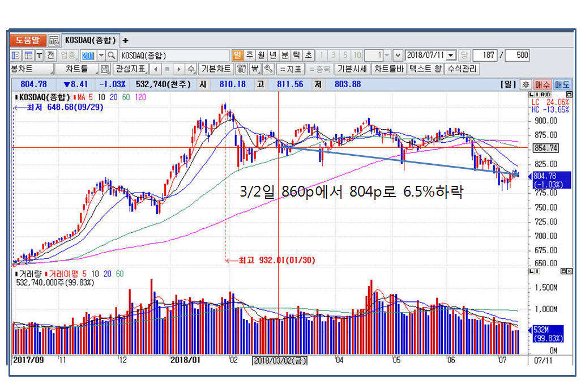Open the wrench chart settings icon
The width and height of the screenshot is (581, 392).
click(268, 69)
